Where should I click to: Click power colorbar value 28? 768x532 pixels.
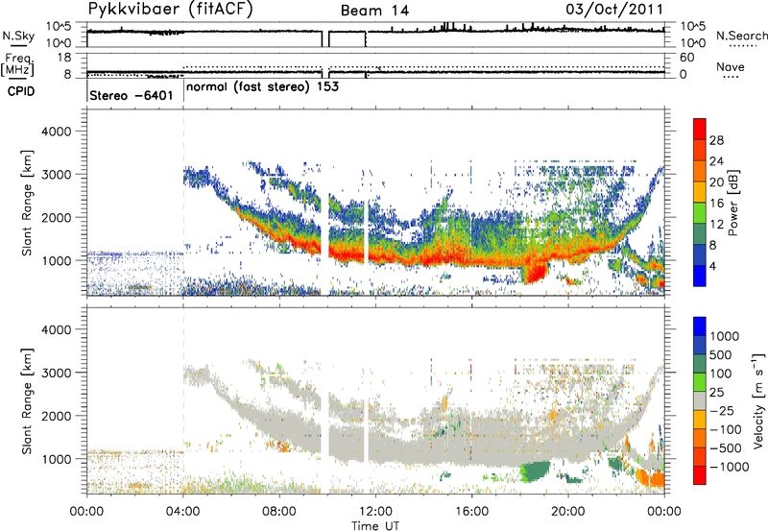pyautogui.click(x=716, y=140)
